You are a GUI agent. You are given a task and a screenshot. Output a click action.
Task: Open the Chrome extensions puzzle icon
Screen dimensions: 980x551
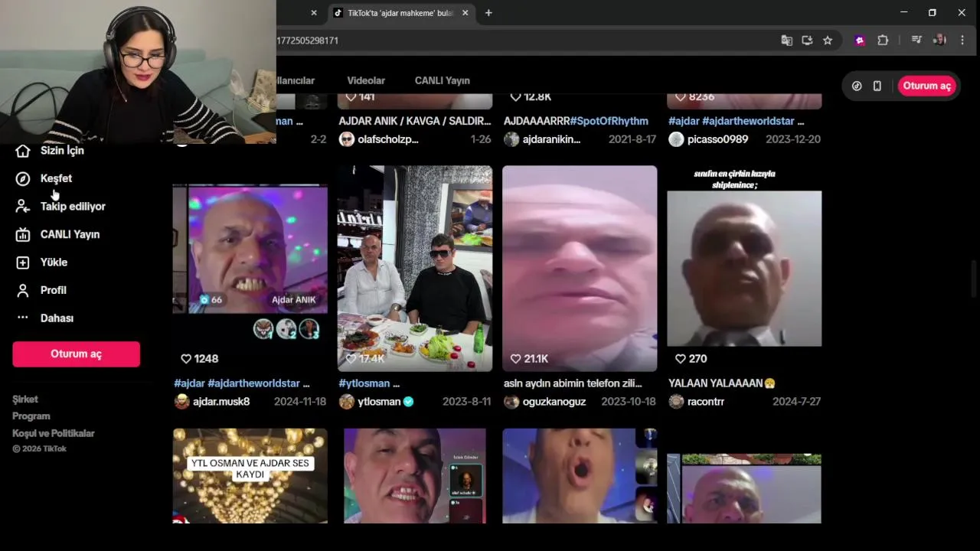click(x=883, y=41)
